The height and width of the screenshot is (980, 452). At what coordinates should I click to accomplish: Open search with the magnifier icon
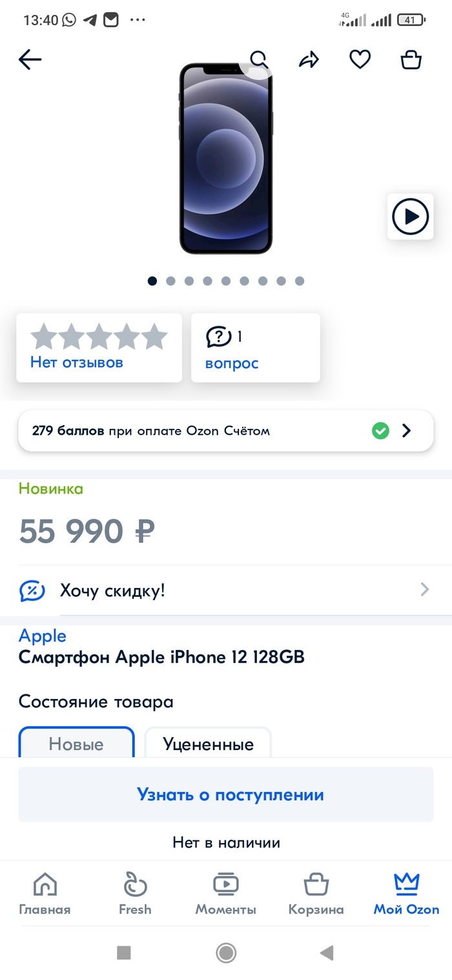(x=258, y=60)
